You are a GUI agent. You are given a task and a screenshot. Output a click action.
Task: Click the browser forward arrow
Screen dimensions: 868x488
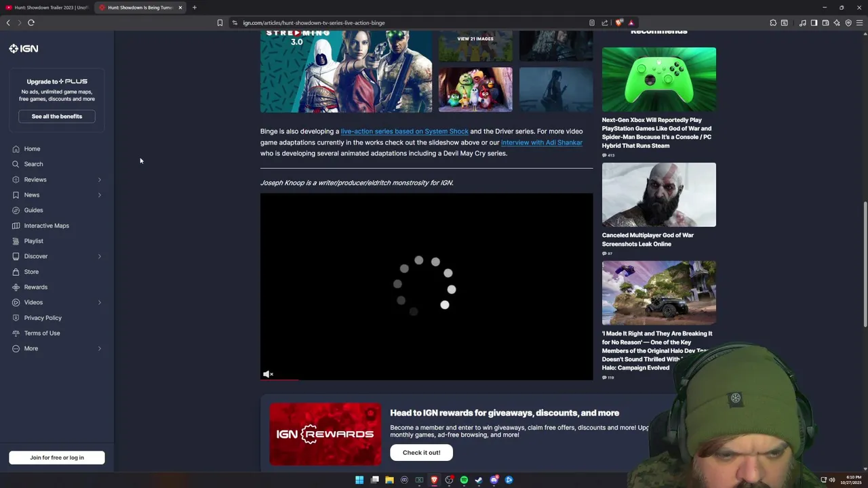pos(19,22)
